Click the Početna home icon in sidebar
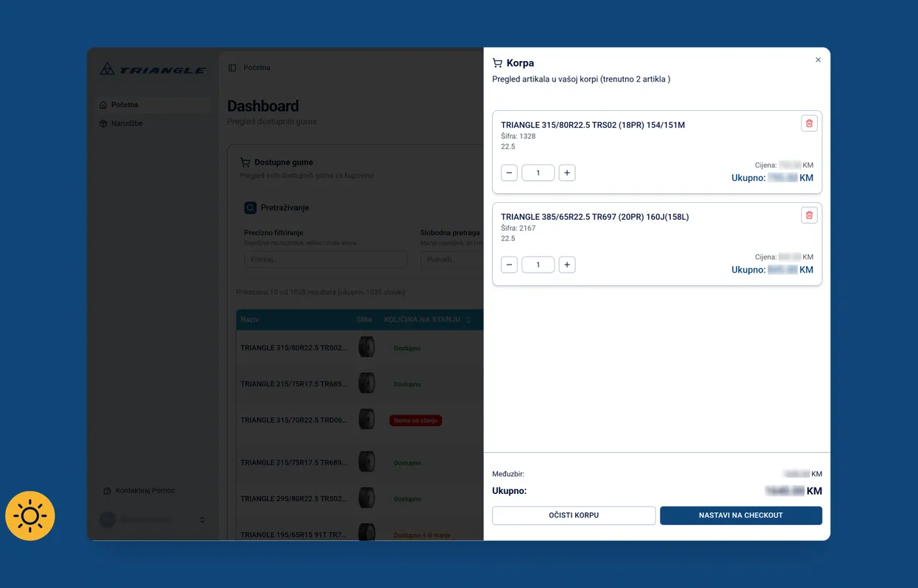Screen dimensions: 918x588 (x=104, y=105)
